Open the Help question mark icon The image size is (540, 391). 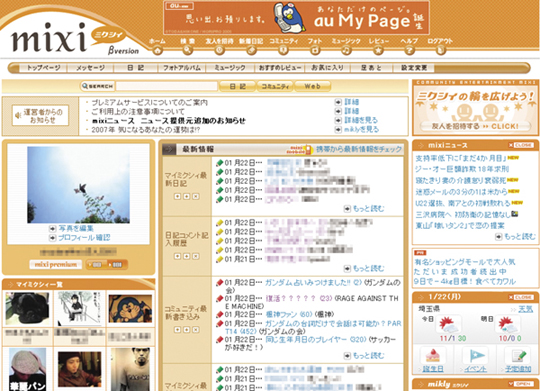click(409, 50)
